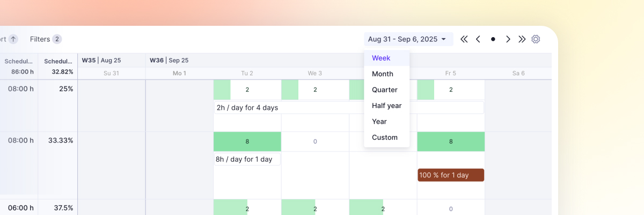Pick Custom from the range menu
This screenshot has height=215, width=644.
pyautogui.click(x=385, y=138)
